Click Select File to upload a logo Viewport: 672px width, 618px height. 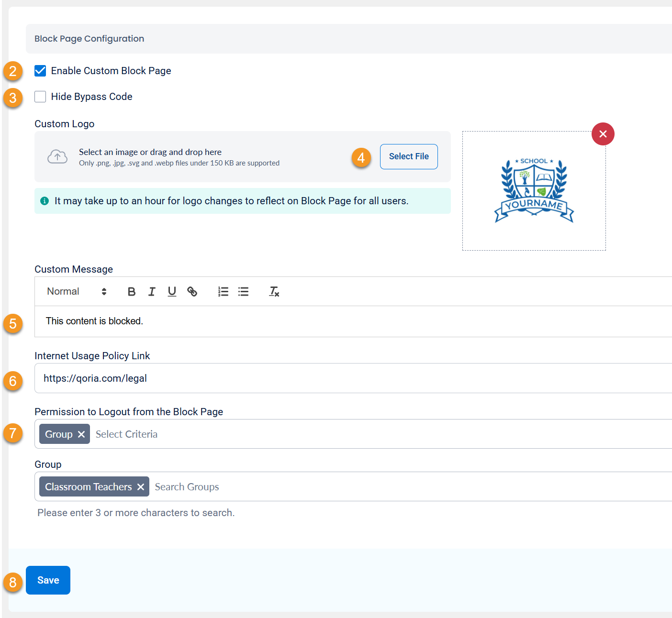tap(408, 156)
